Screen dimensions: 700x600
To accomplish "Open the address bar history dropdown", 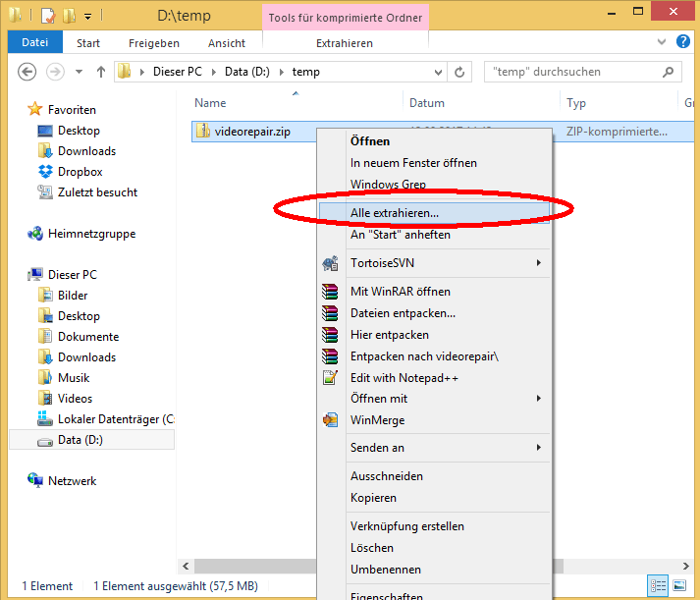I will pyautogui.click(x=439, y=72).
